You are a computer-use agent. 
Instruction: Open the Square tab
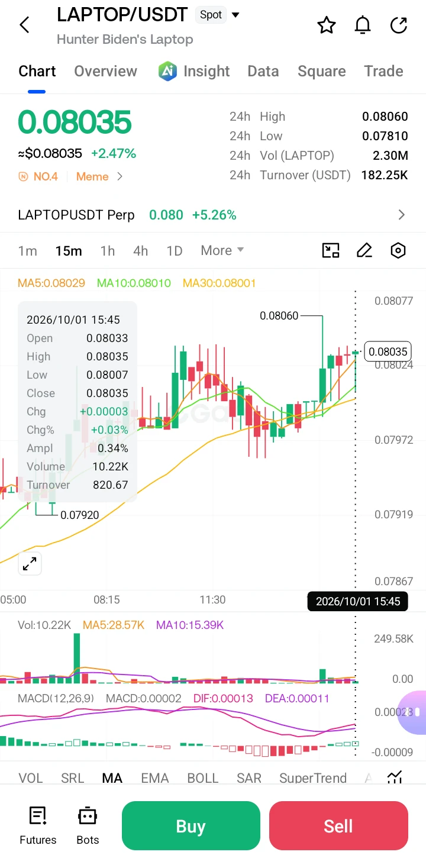[x=322, y=72]
